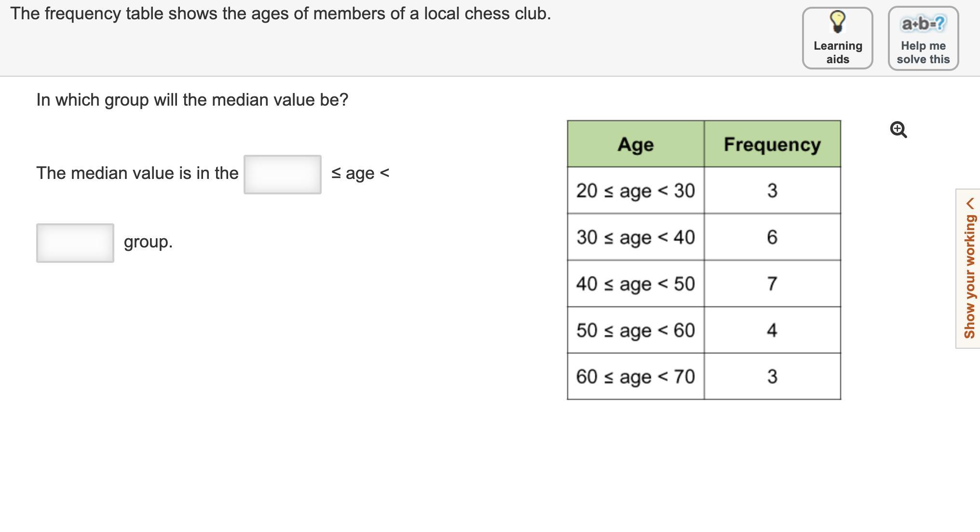Click the a+b=? icon
This screenshot has width=980, height=532.
point(923,23)
